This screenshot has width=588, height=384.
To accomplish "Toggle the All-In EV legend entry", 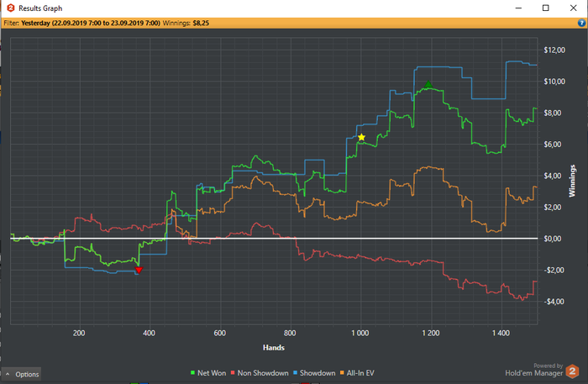I will pyautogui.click(x=357, y=373).
